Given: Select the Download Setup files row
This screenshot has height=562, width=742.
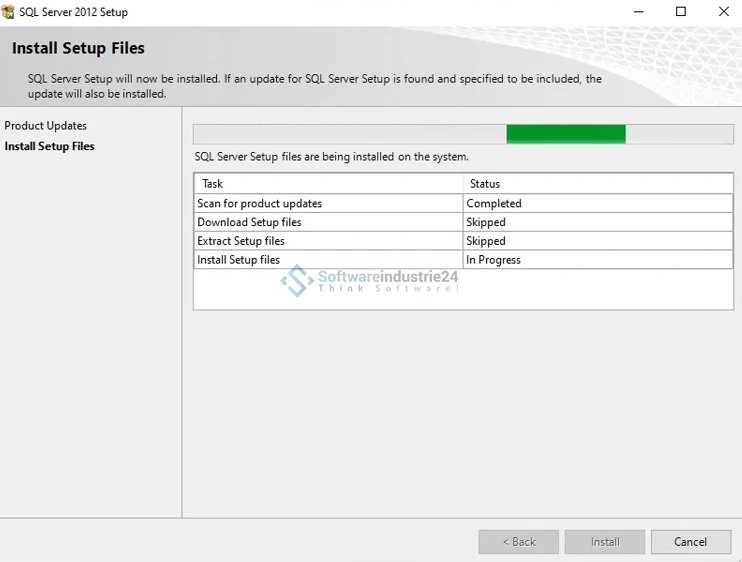Looking at the screenshot, I should pyautogui.click(x=250, y=222).
